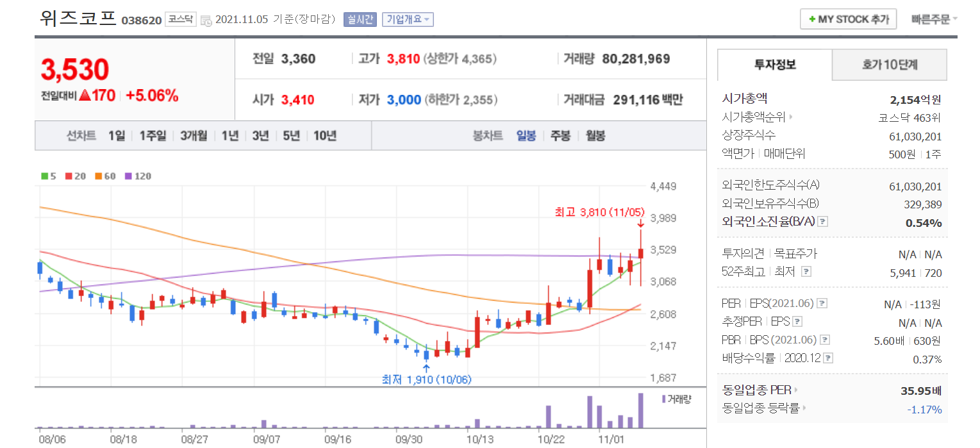Open the 동일업종 PER link
Screen dimensions: 980x448
(760, 390)
